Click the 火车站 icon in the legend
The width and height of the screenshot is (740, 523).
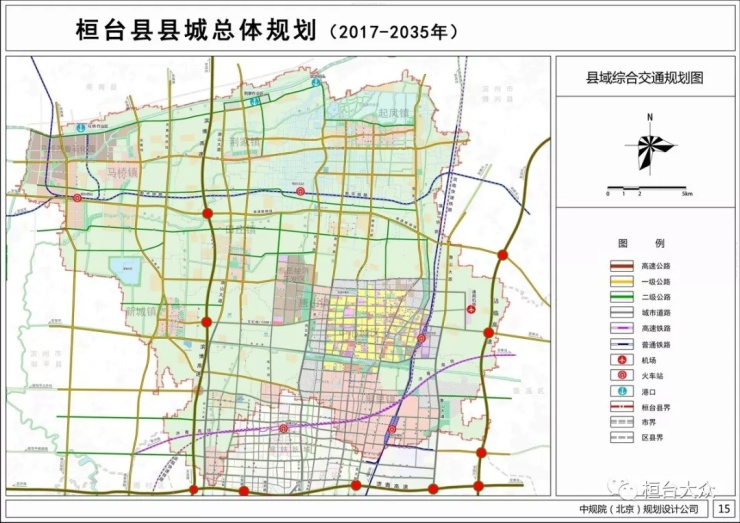pyautogui.click(x=622, y=376)
